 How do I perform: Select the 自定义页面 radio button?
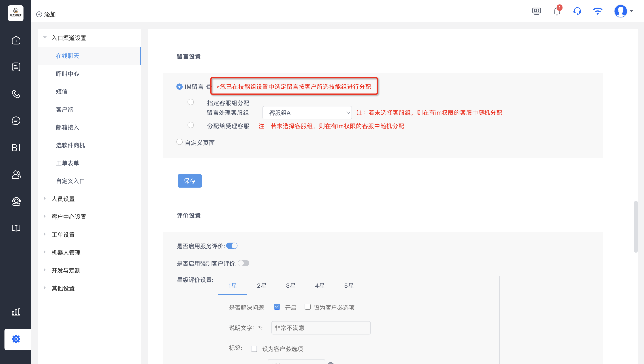coord(179,142)
